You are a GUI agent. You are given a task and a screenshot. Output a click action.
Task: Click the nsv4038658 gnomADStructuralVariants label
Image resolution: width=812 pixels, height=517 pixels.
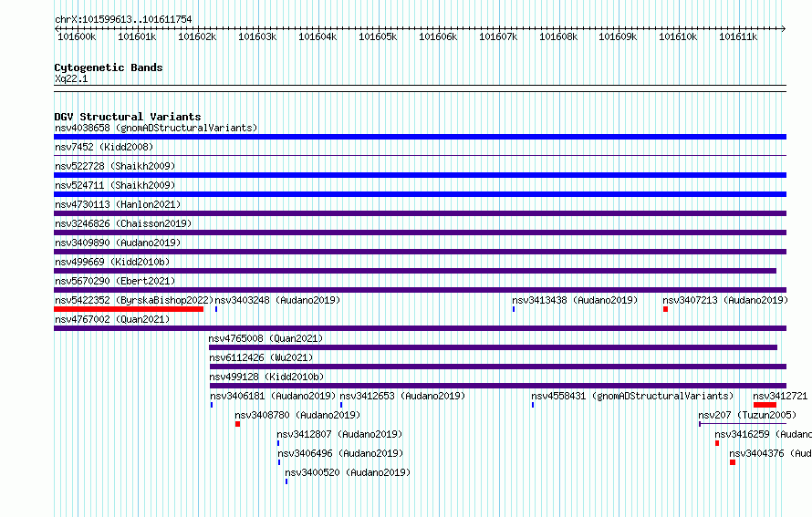pos(156,128)
